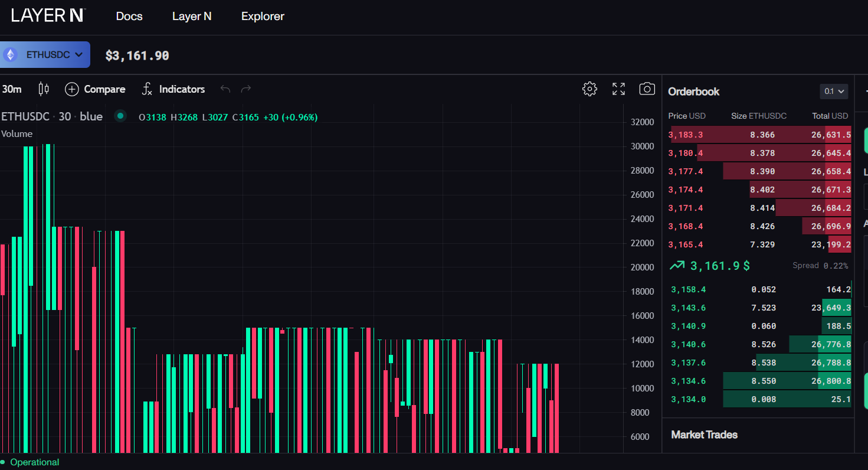Click the Market Trades heading
868x470 pixels.
click(705, 435)
